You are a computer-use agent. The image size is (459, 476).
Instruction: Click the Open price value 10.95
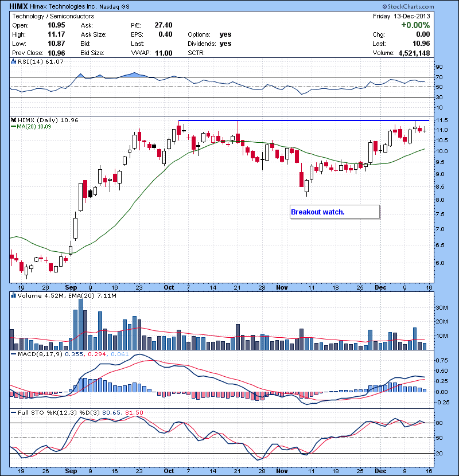pyautogui.click(x=56, y=25)
